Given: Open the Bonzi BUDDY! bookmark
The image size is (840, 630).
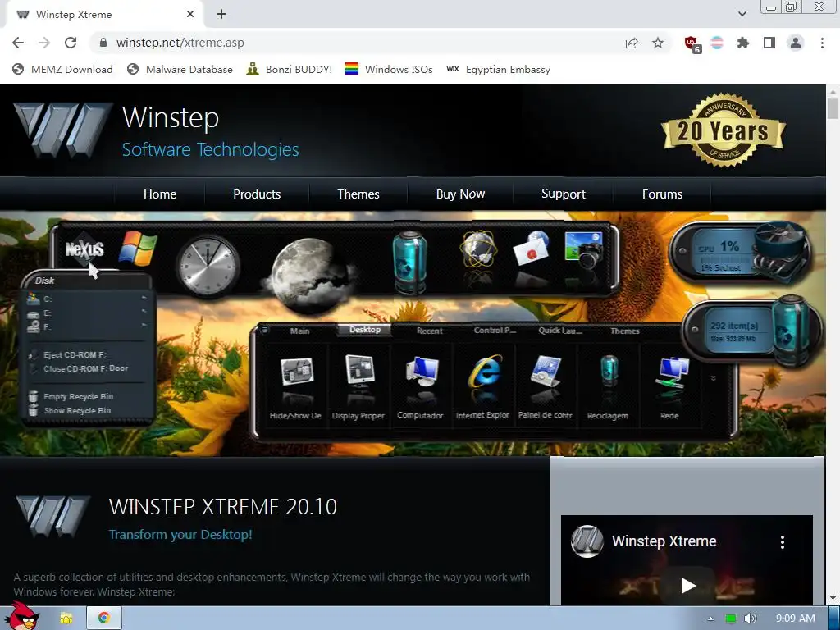Looking at the screenshot, I should coord(290,69).
